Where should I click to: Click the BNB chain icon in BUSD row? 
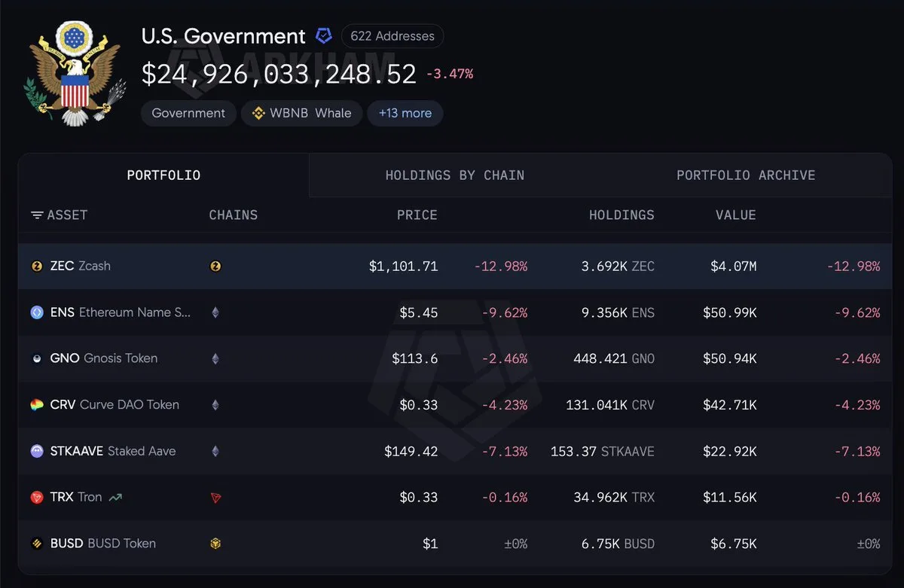(215, 544)
